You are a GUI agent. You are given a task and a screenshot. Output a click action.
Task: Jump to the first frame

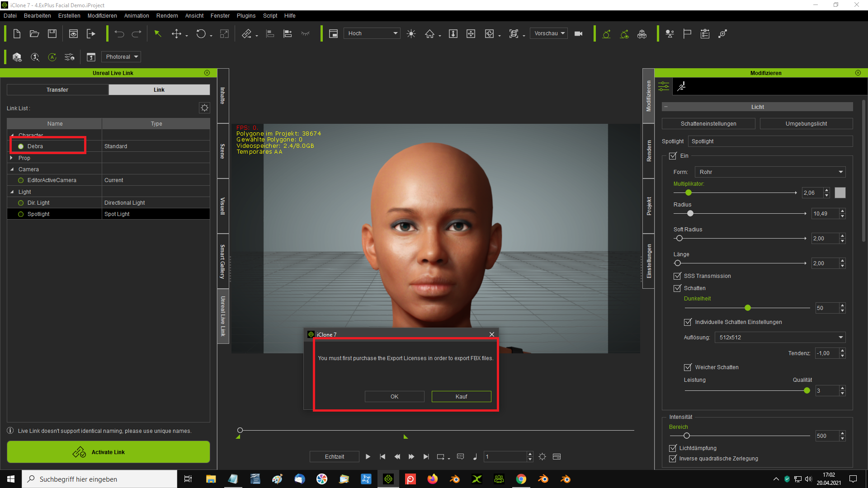tap(382, 457)
